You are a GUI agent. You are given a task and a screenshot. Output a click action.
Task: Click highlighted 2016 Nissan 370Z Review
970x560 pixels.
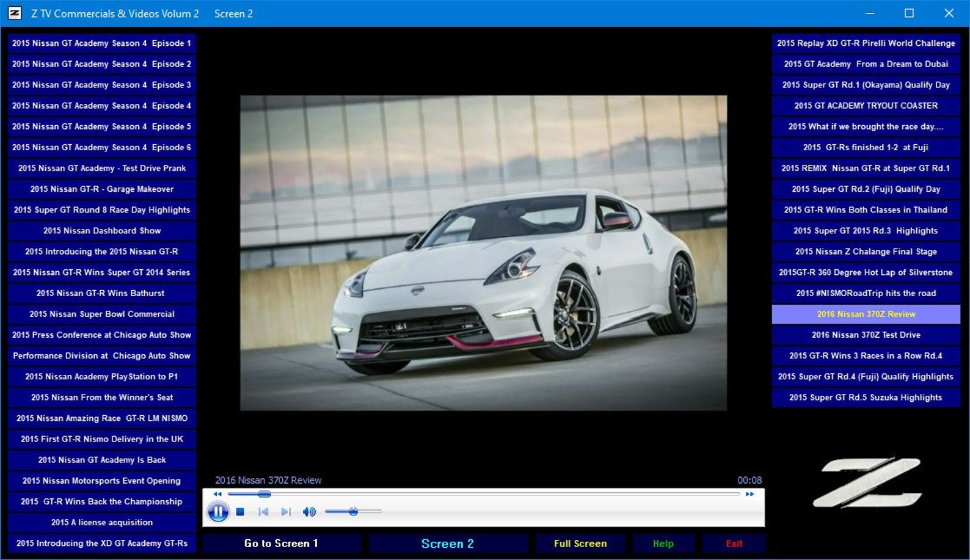pyautogui.click(x=866, y=314)
